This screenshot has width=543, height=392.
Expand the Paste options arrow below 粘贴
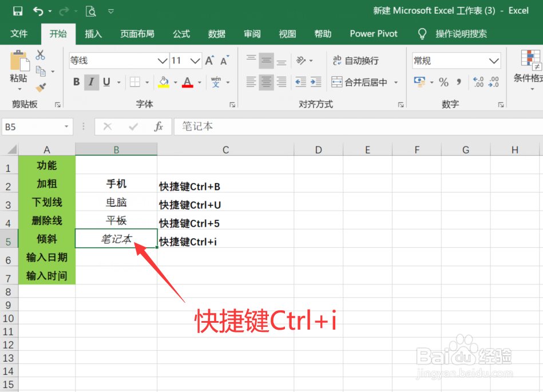(19, 89)
